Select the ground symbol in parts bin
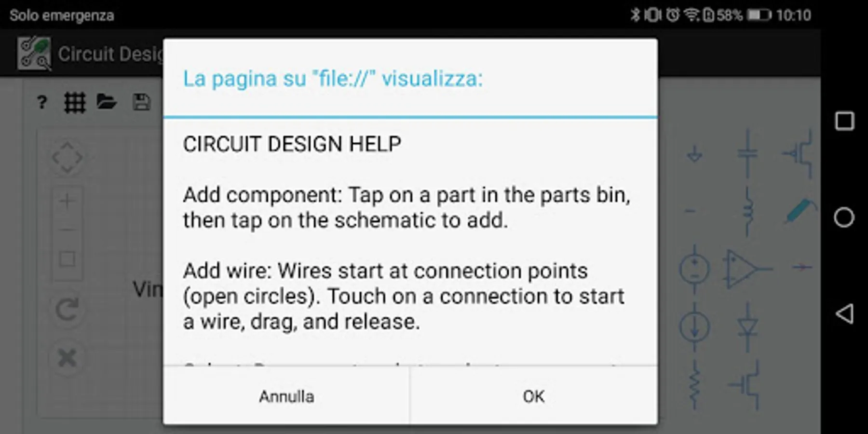Screen dimensions: 868x434 [x=694, y=154]
